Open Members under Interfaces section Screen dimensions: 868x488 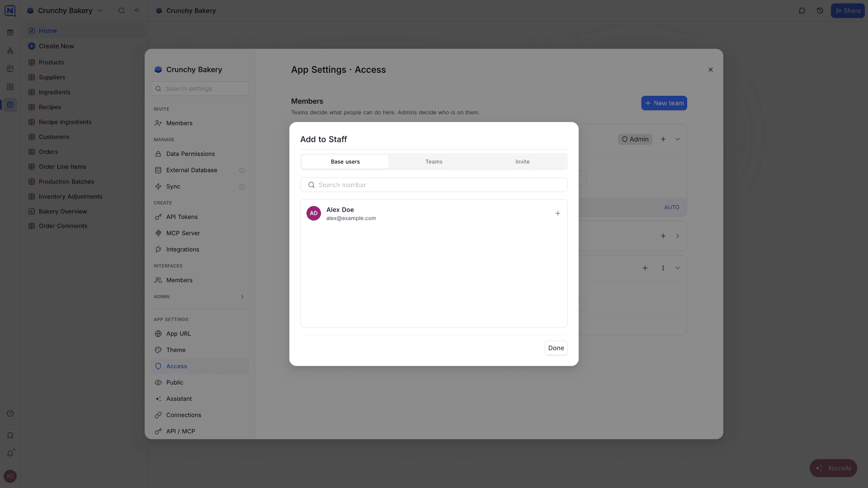click(199, 280)
